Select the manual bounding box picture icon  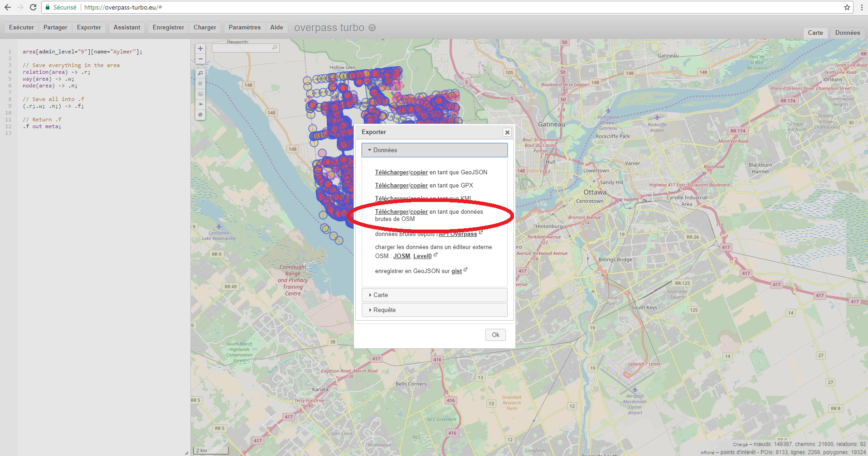coord(200,94)
